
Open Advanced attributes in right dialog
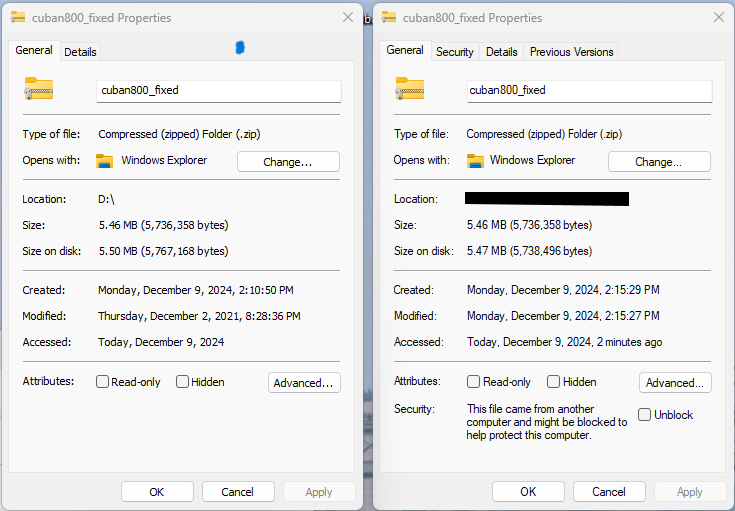[x=675, y=383]
